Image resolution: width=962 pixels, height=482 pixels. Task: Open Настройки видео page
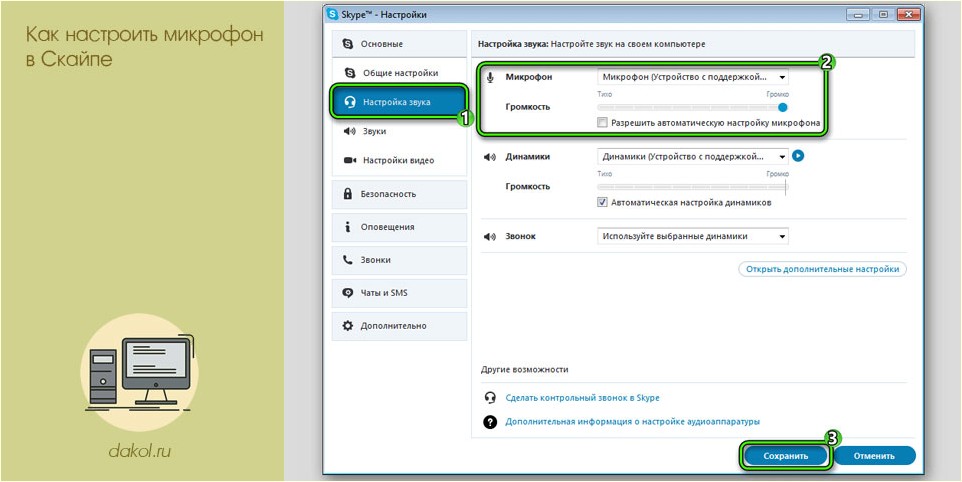399,160
